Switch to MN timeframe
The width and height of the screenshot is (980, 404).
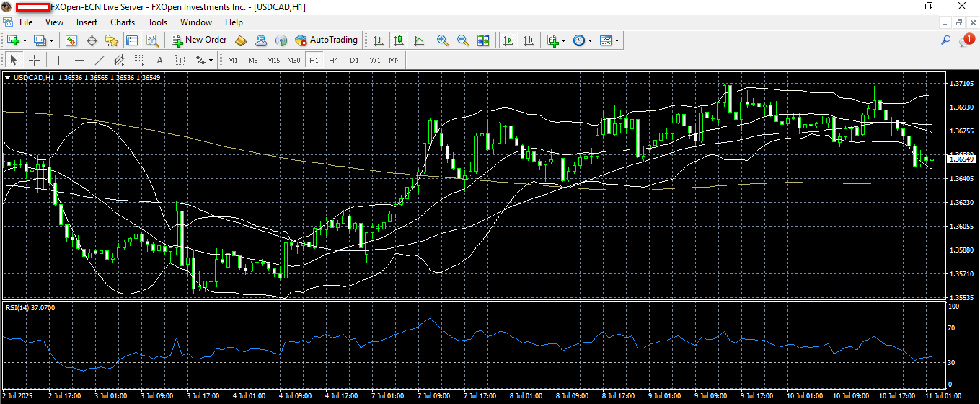(x=394, y=60)
